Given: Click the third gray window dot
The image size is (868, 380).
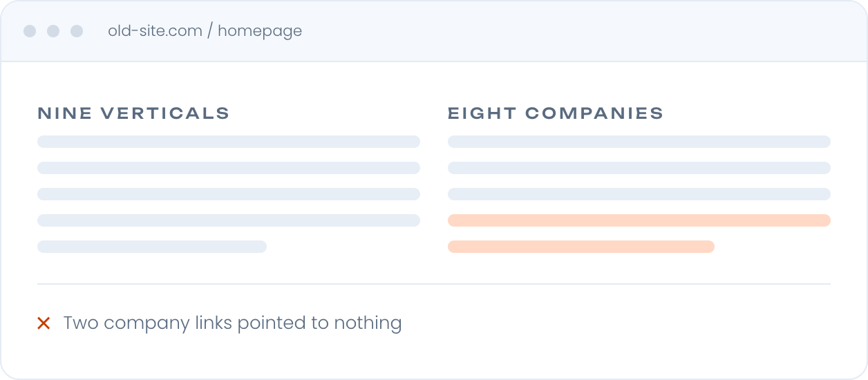Looking at the screenshot, I should [77, 31].
